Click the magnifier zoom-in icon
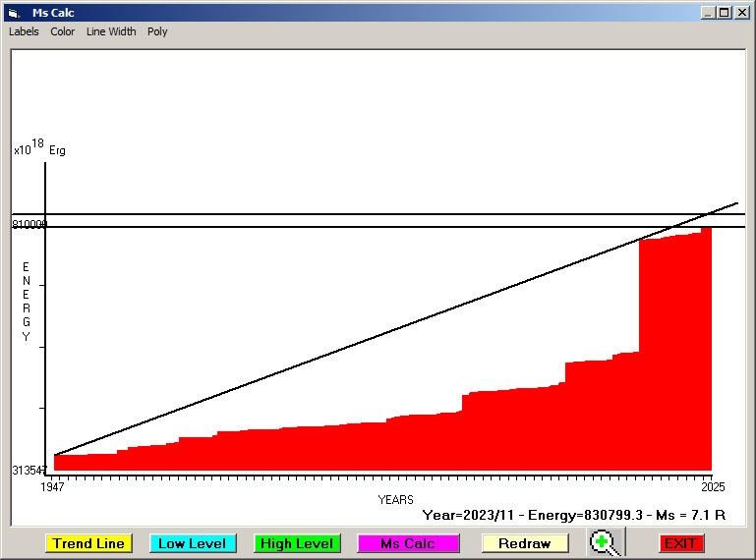756x560 pixels. click(606, 542)
